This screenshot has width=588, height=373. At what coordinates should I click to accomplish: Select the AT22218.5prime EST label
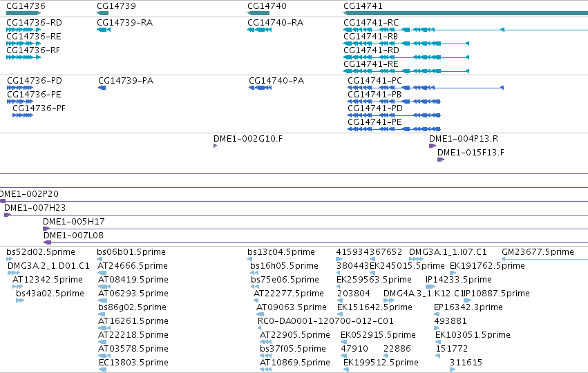pos(133,335)
